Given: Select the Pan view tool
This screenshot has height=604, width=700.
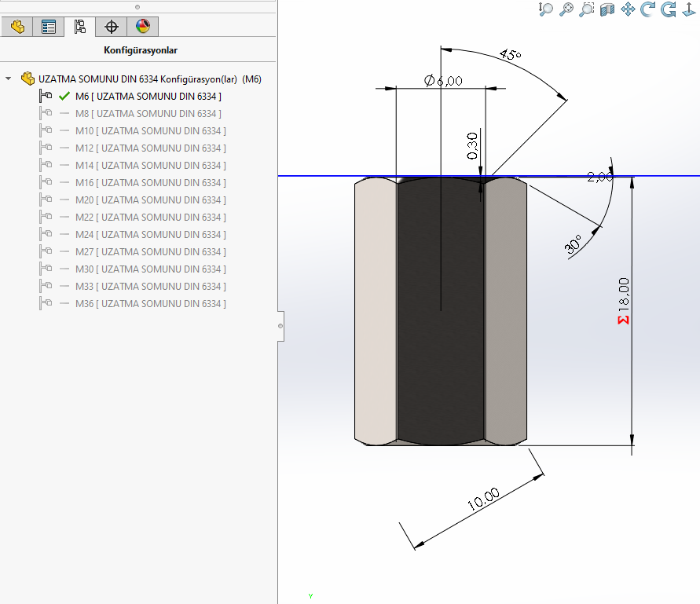Looking at the screenshot, I should (x=628, y=9).
